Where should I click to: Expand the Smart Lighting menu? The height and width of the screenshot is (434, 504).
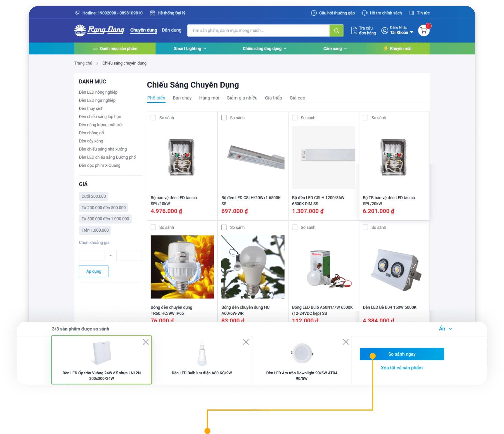click(x=190, y=49)
